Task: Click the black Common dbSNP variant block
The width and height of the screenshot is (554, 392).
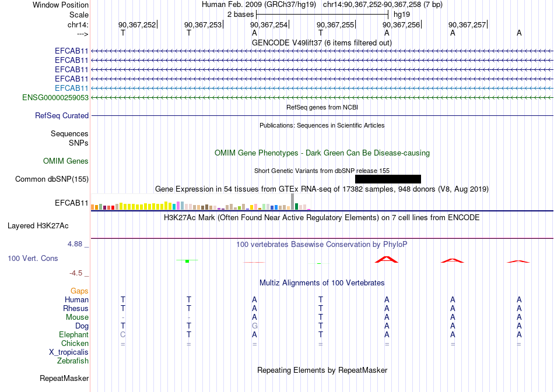Action: [388, 179]
